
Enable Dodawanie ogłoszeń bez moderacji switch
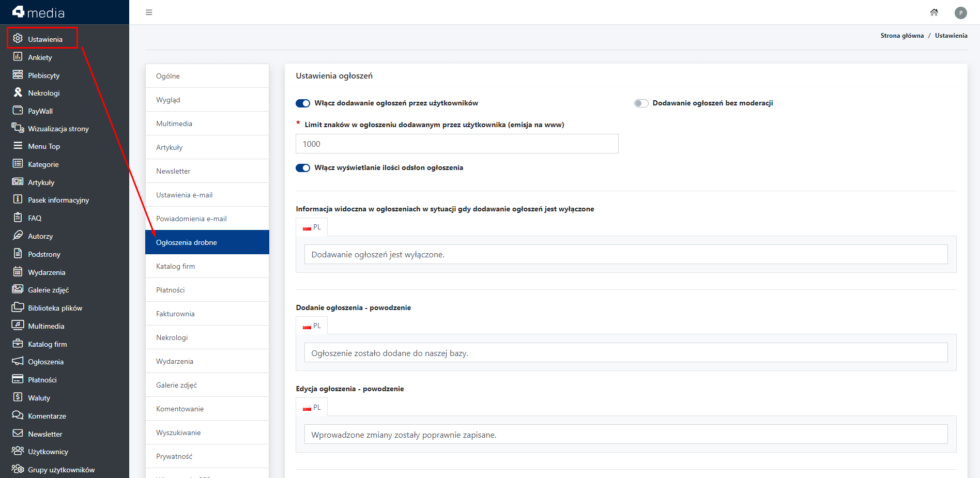click(x=641, y=103)
